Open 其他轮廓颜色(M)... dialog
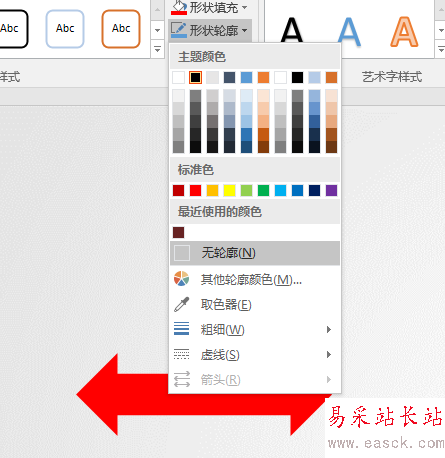Image resolution: width=445 pixels, height=458 pixels. (x=255, y=279)
